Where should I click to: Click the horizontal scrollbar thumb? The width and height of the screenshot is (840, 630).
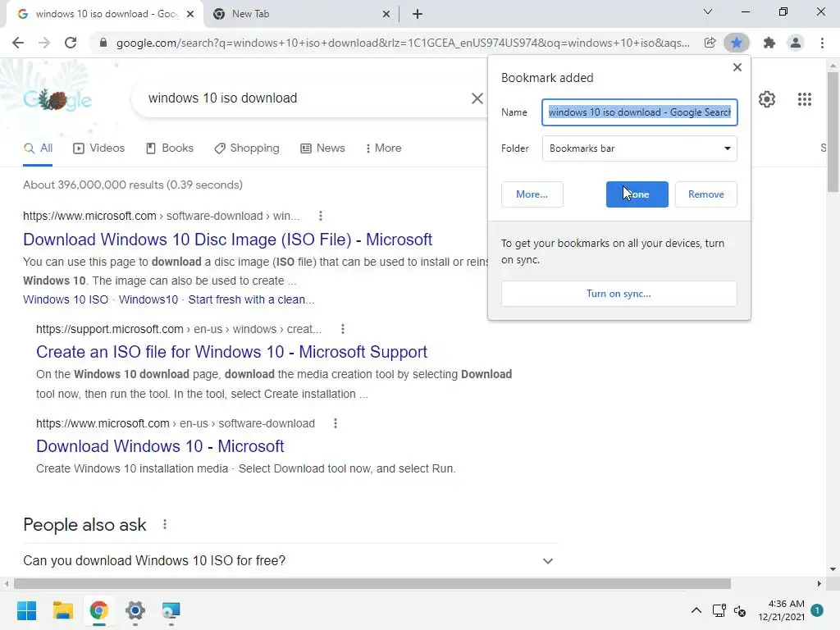pyautogui.click(x=372, y=583)
